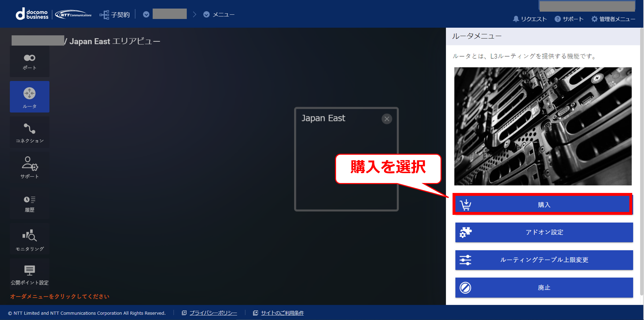Close the Japan East panel
Screen dimensions: 644x320
(387, 119)
